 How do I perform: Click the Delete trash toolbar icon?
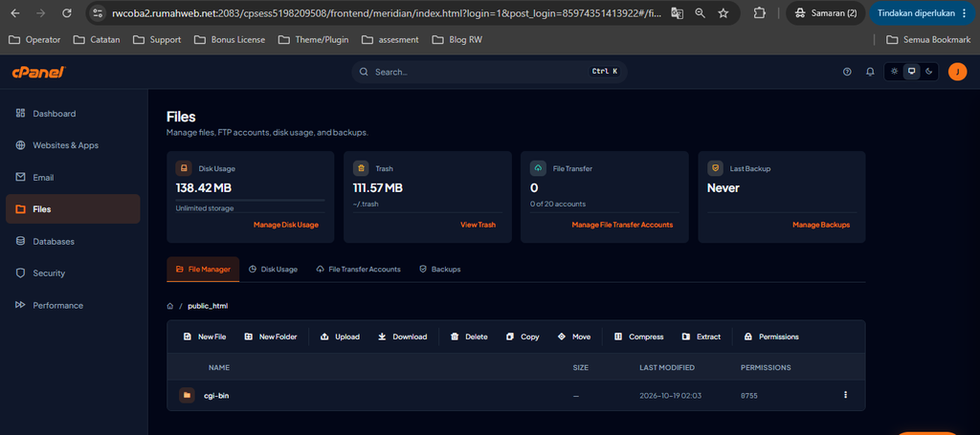(x=455, y=337)
